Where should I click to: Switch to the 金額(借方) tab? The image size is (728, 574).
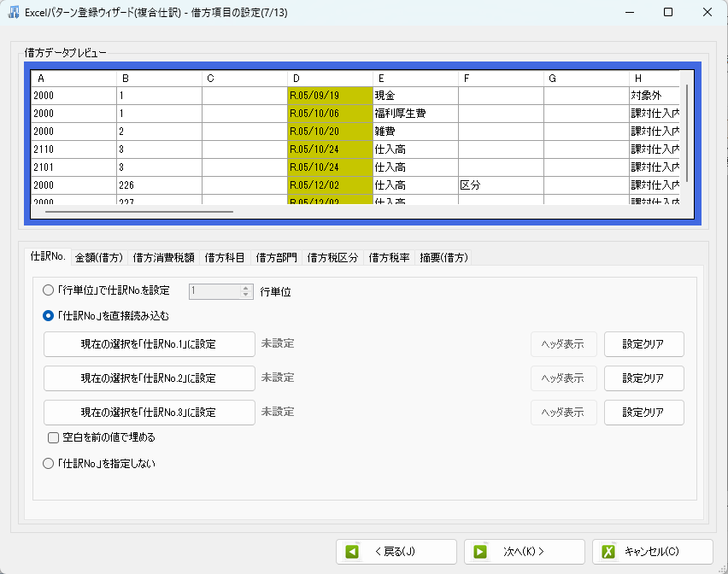tap(99, 257)
